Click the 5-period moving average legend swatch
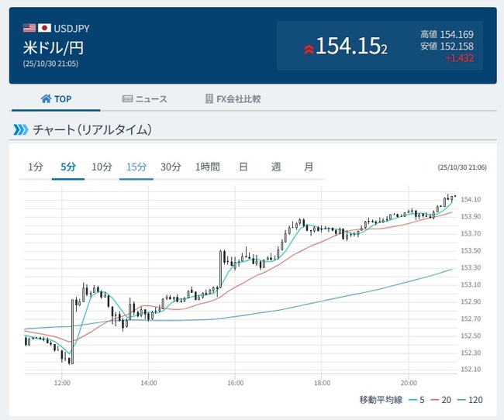 point(411,400)
